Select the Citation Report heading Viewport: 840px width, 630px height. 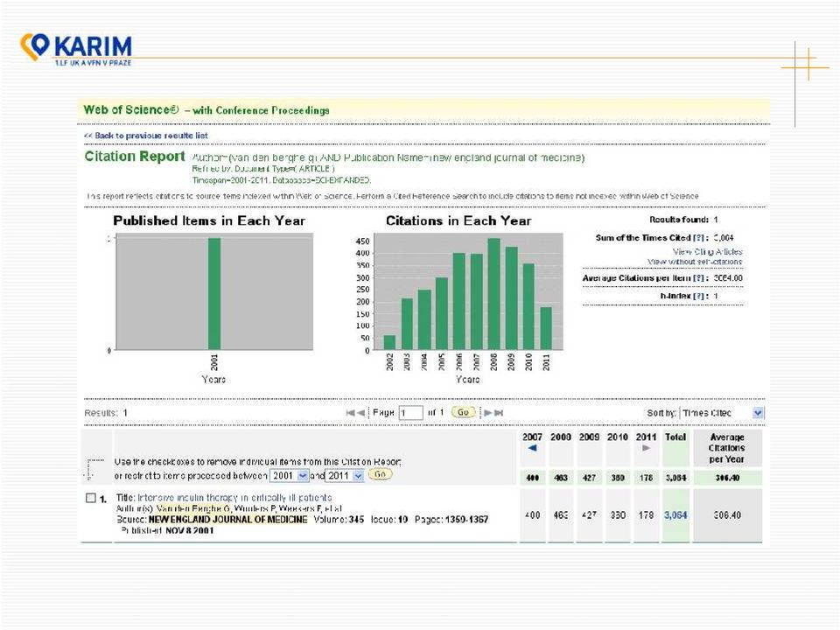pyautogui.click(x=135, y=157)
